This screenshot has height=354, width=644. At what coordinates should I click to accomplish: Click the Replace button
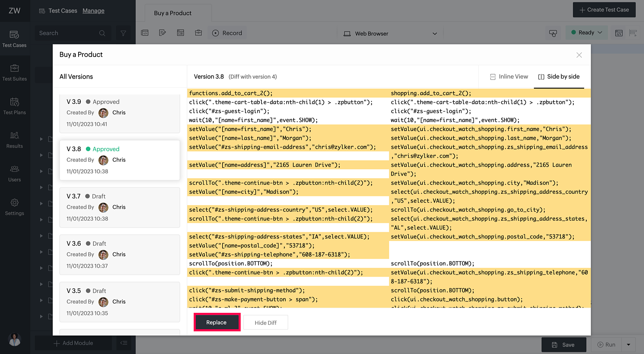[x=217, y=322]
